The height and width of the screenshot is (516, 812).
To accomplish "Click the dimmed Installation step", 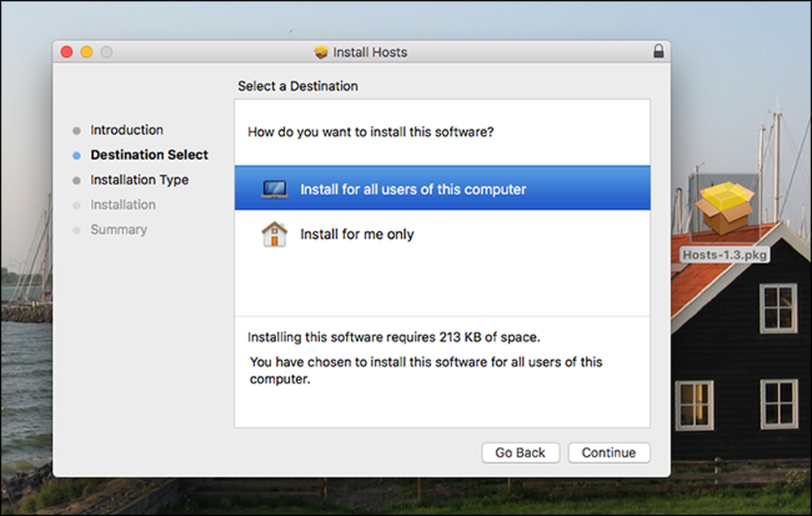I will (x=123, y=205).
